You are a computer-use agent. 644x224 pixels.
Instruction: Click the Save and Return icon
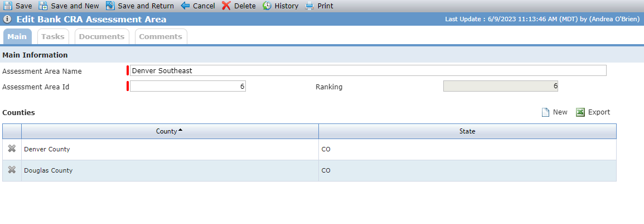coord(110,6)
